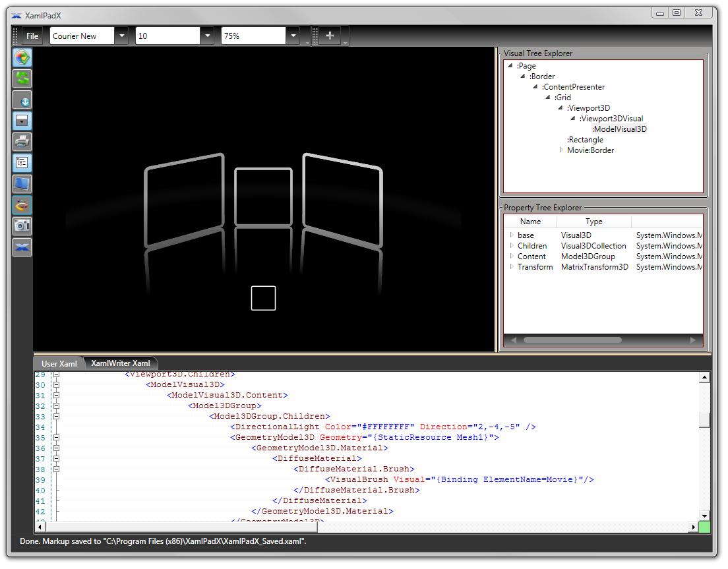Click the blue monitor screen icon

coord(22,184)
